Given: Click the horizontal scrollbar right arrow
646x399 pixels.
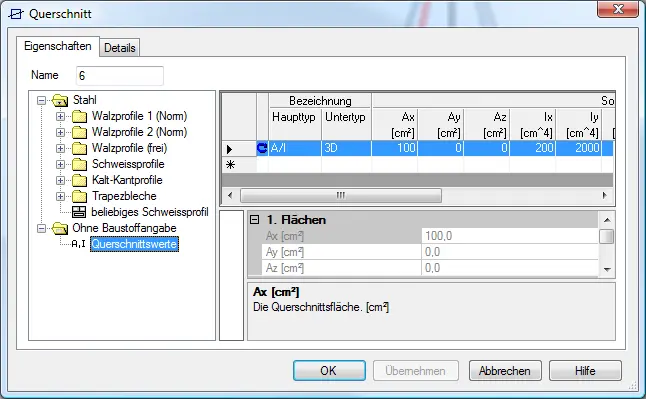Looking at the screenshot, I should [604, 195].
